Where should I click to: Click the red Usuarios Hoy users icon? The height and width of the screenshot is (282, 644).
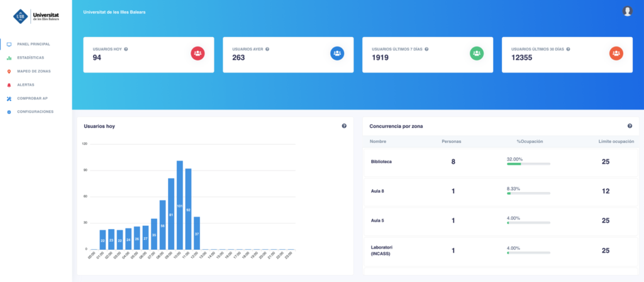pyautogui.click(x=197, y=54)
